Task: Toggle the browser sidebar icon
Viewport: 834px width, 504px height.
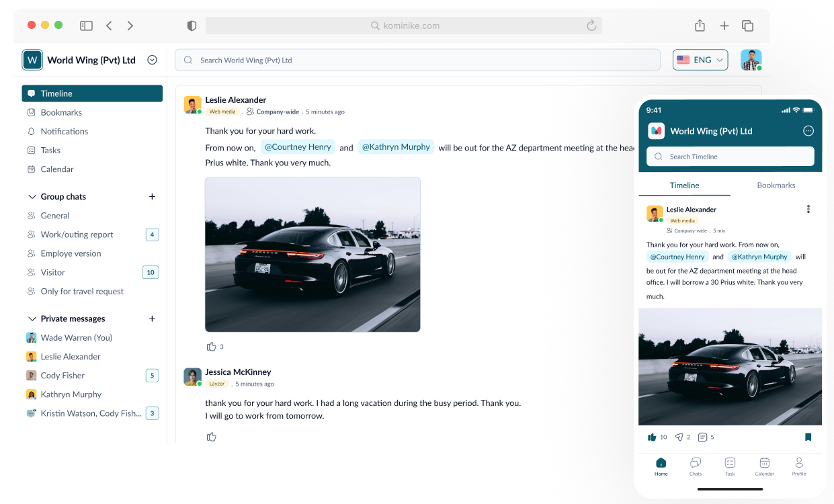Action: tap(86, 26)
